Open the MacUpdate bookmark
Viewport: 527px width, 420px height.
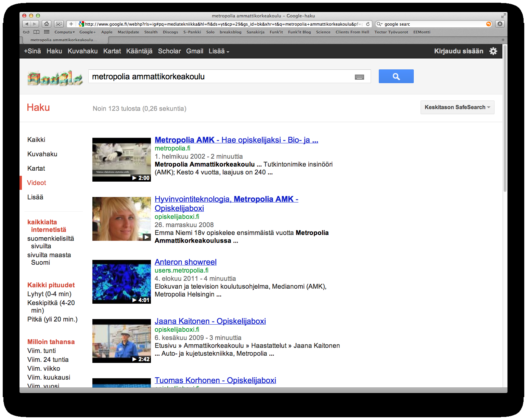pos(128,32)
